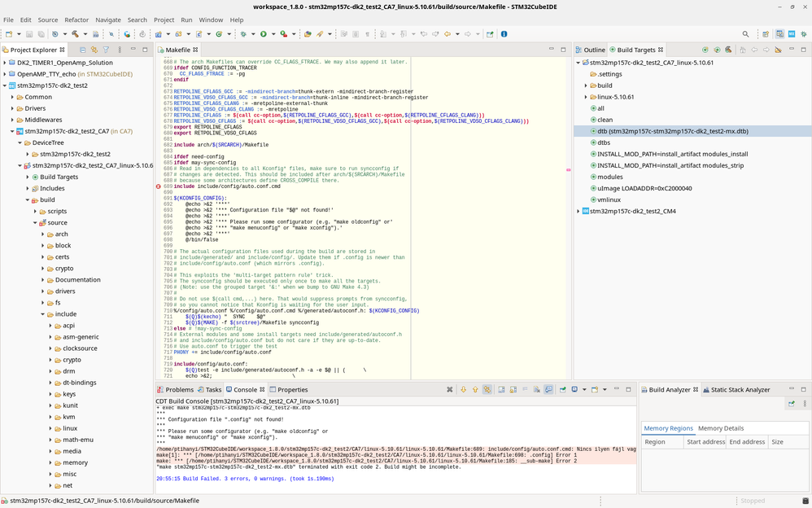Open the New Console dropdown arrow

click(605, 390)
